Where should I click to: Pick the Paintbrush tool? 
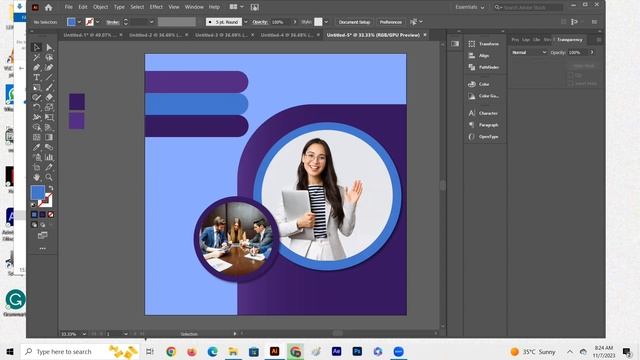pos(49,87)
